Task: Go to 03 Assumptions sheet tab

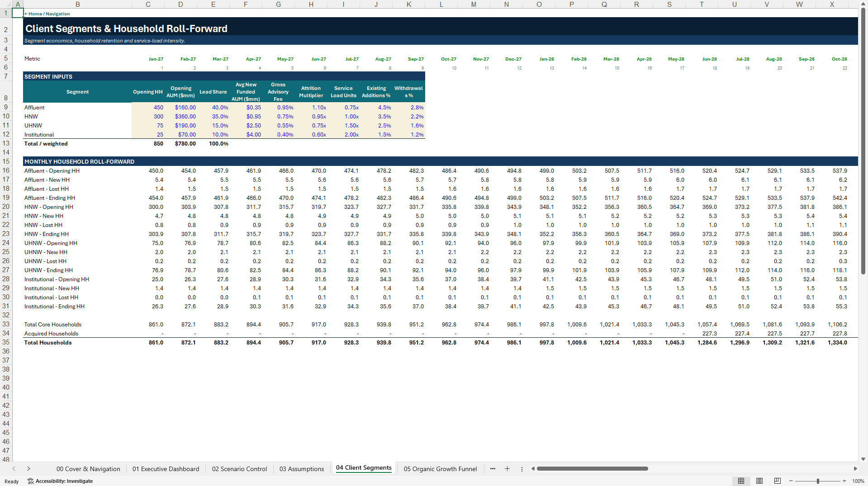Action: coord(302,469)
